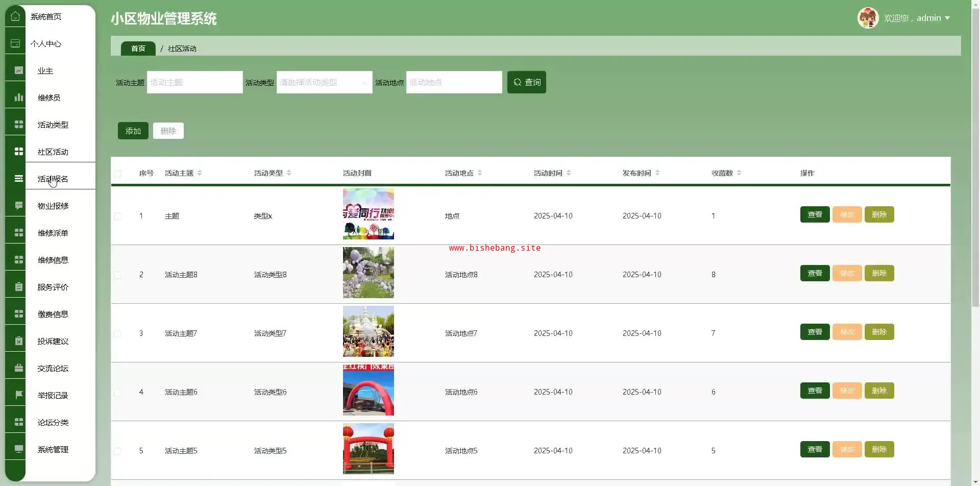Click the bar chart icon beside 维修员

pyautogui.click(x=19, y=98)
